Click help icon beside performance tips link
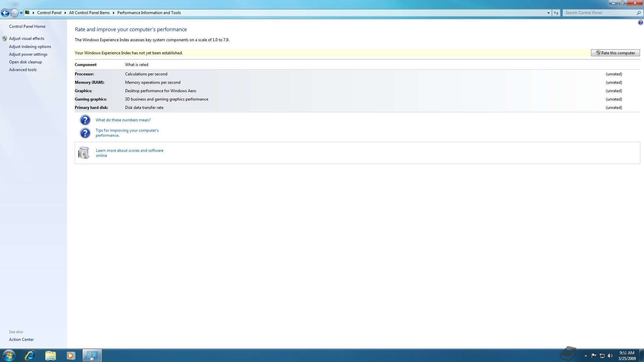 coord(85,133)
